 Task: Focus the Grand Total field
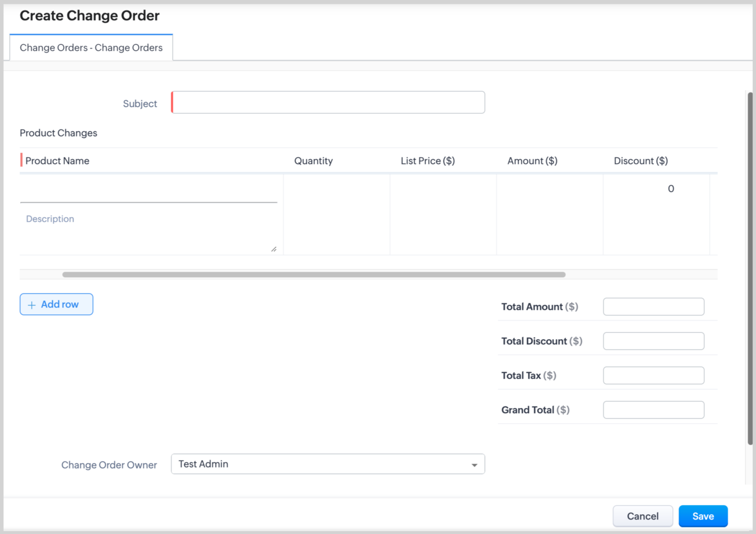(653, 410)
